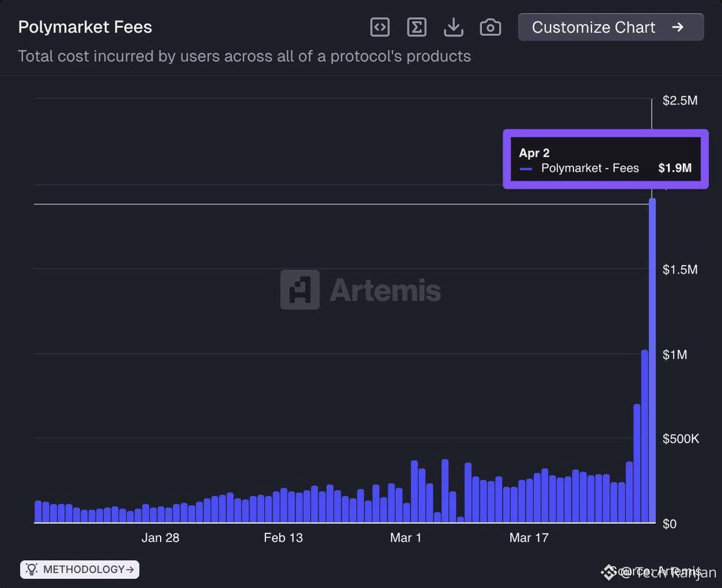Open the Methodology link
This screenshot has height=588, width=722.
pos(79,569)
